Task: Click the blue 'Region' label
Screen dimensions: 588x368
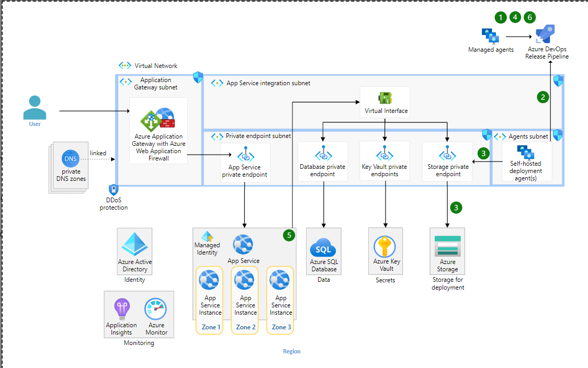Action: (x=291, y=351)
